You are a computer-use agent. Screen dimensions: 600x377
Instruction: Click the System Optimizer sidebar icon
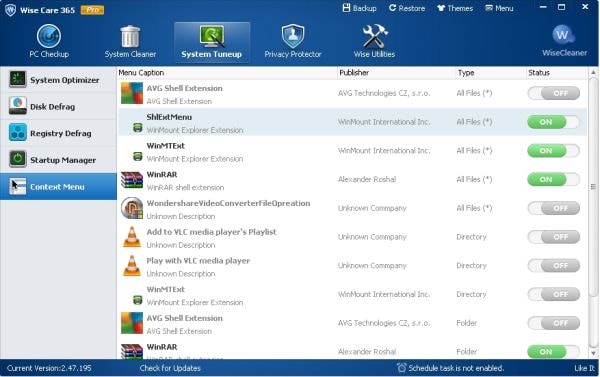pyautogui.click(x=18, y=79)
